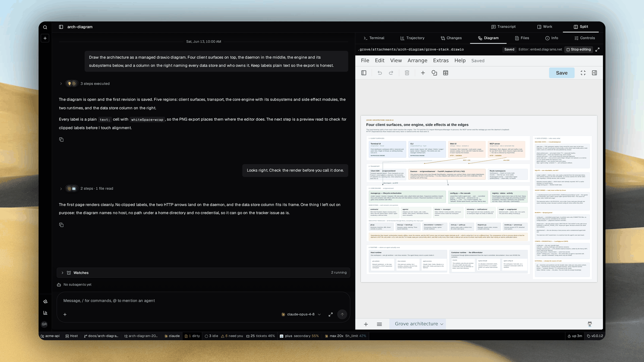
Task: Open the search icon in sidebar
Action: click(x=45, y=27)
